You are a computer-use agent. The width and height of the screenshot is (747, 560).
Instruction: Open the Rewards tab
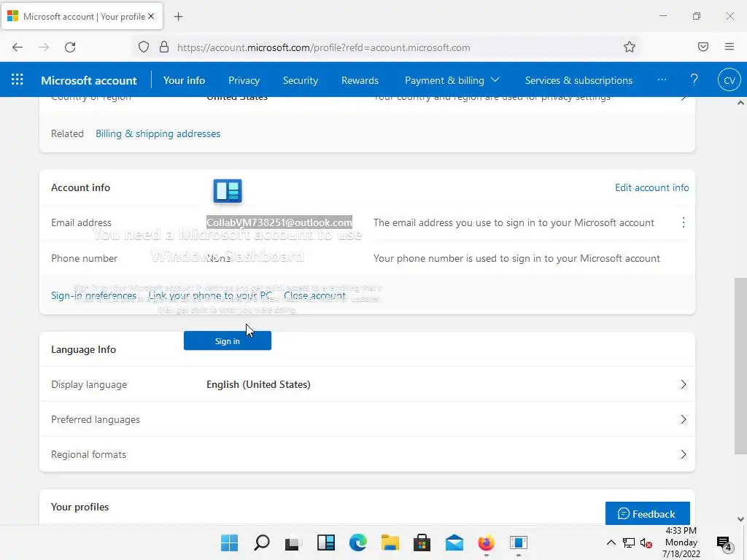(x=360, y=80)
